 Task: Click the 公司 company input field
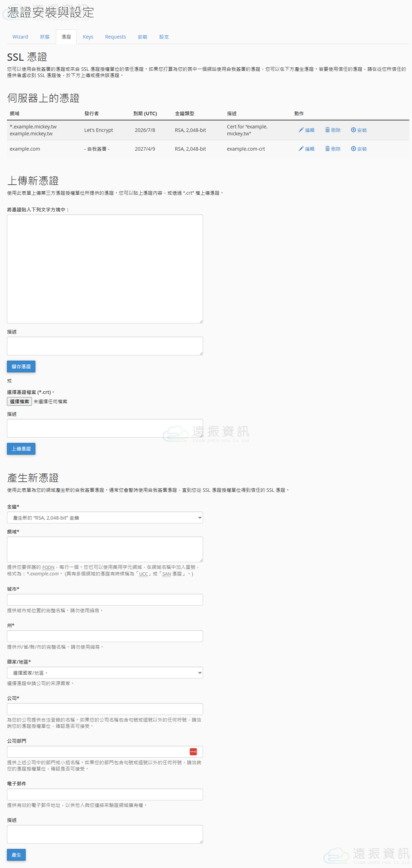point(105,709)
